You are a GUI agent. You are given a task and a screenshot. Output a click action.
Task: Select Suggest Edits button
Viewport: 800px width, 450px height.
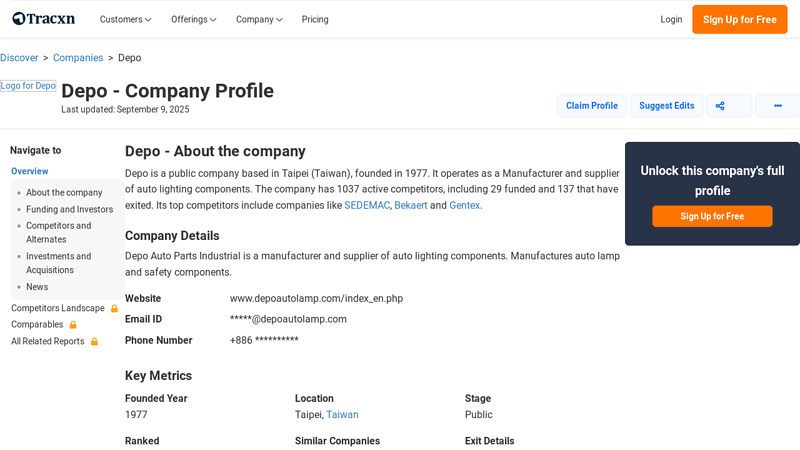pos(666,106)
